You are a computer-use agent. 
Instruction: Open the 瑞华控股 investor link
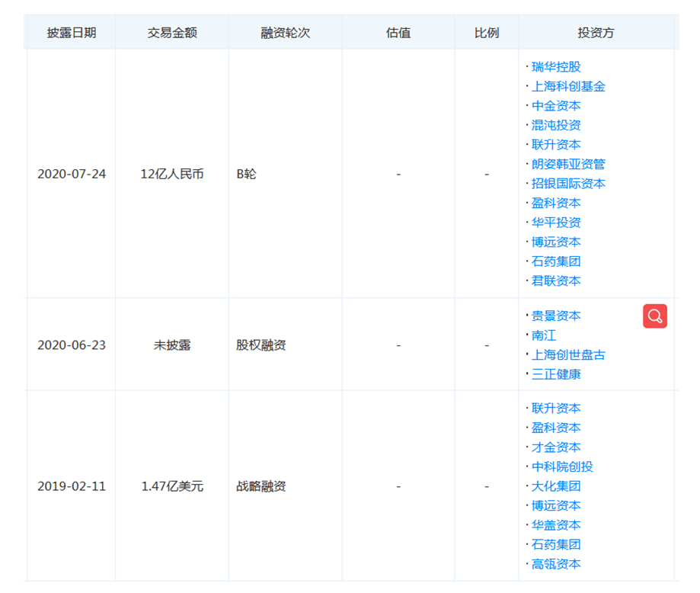tap(556, 67)
